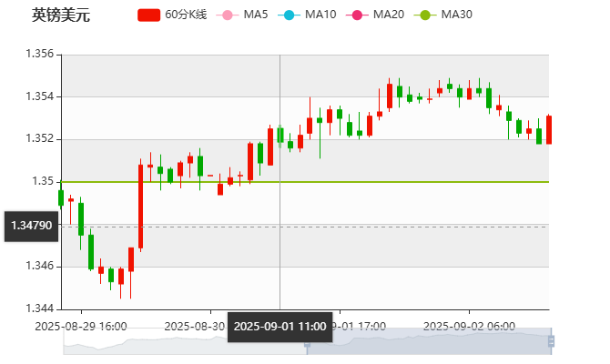Click the MA20 legend text
Screen dimensions: 610x364
(388, 15)
